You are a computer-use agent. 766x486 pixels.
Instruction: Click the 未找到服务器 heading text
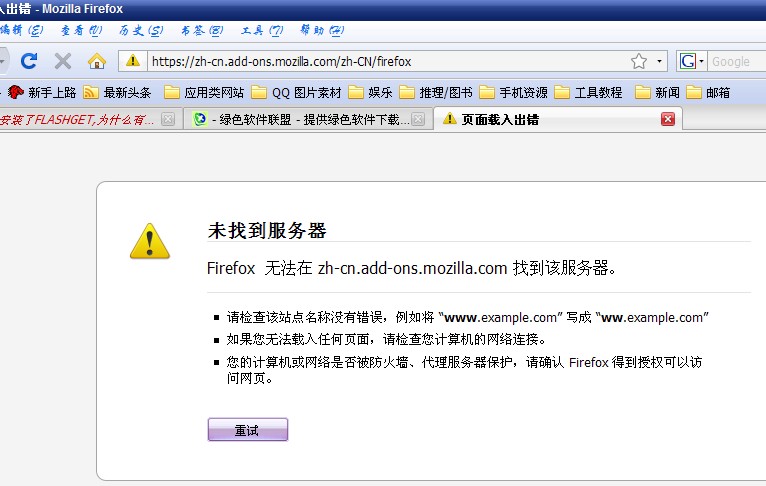click(x=267, y=231)
